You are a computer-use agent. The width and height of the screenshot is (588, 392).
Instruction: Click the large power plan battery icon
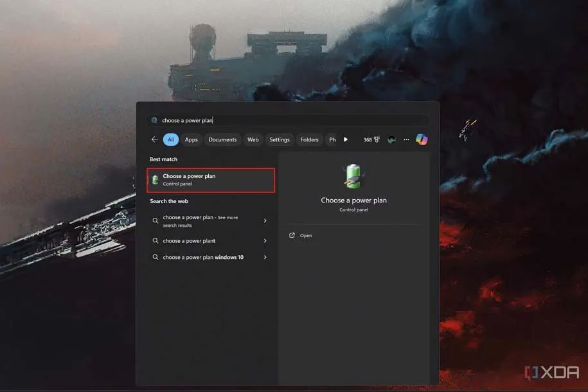(353, 176)
